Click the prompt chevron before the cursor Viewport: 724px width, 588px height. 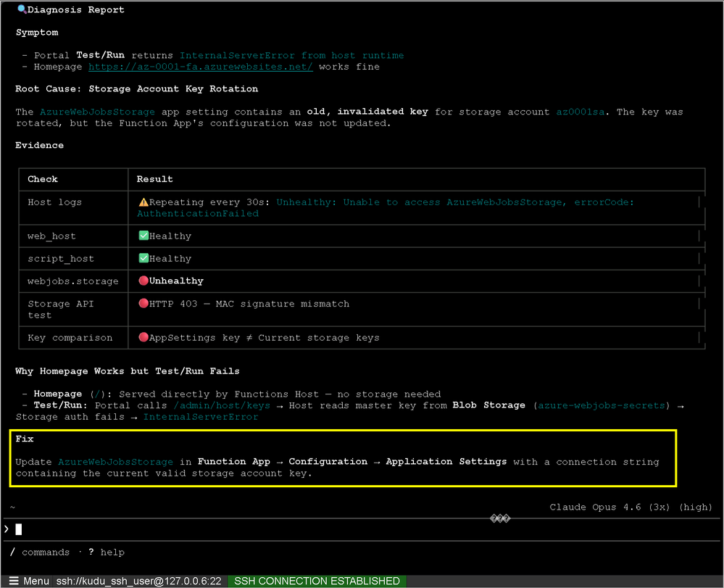[x=7, y=529]
